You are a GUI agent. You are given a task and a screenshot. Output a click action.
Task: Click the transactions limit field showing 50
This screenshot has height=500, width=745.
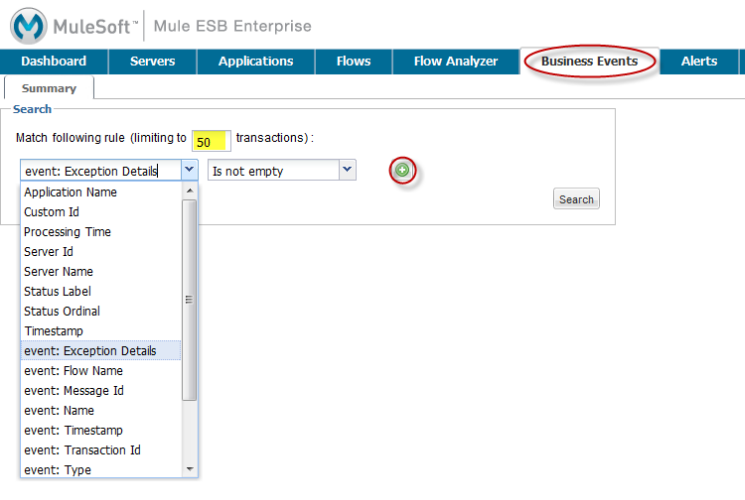coord(211,141)
